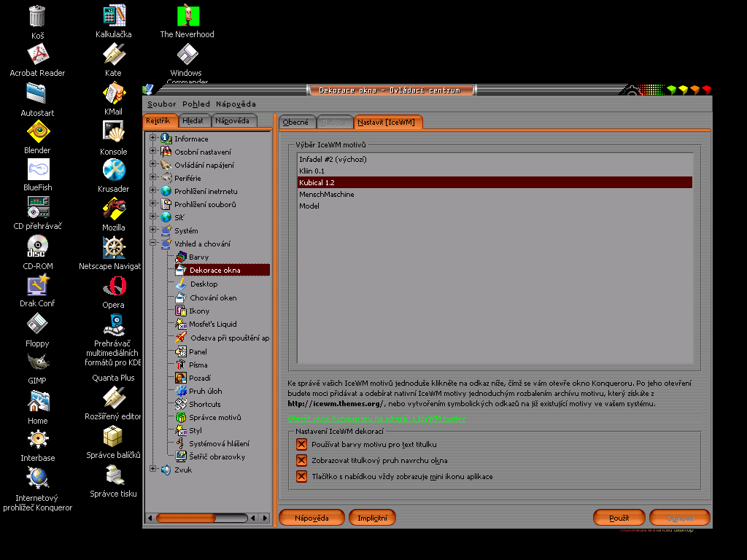This screenshot has height=560, width=747.
Task: Expand the Informace tree node
Action: click(153, 138)
